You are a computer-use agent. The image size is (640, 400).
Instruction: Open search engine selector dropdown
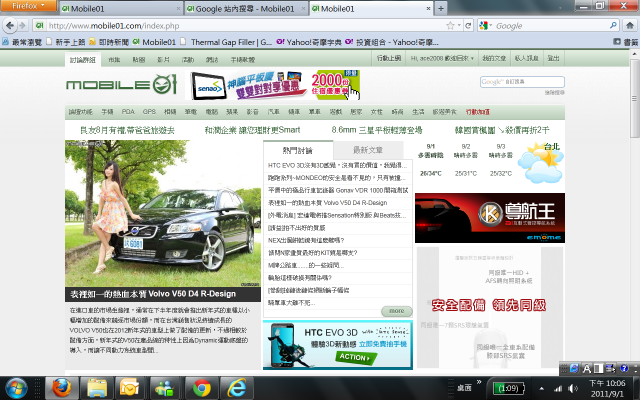(486, 25)
